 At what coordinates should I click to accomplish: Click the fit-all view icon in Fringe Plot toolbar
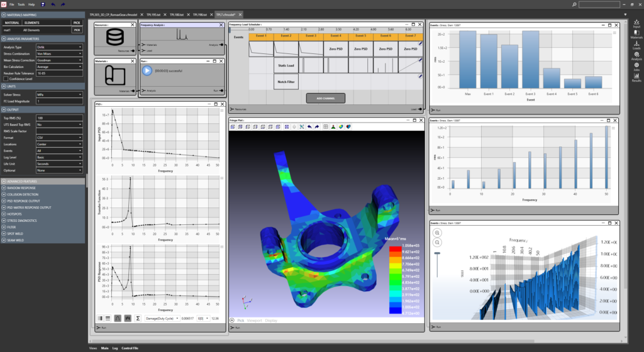point(287,127)
